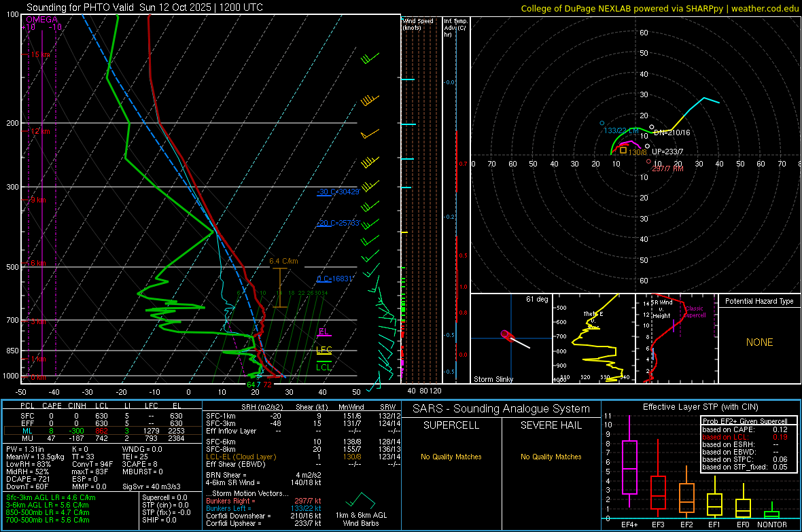
Task: Click the red 'based on LCL' probability line
Action: tap(745, 437)
